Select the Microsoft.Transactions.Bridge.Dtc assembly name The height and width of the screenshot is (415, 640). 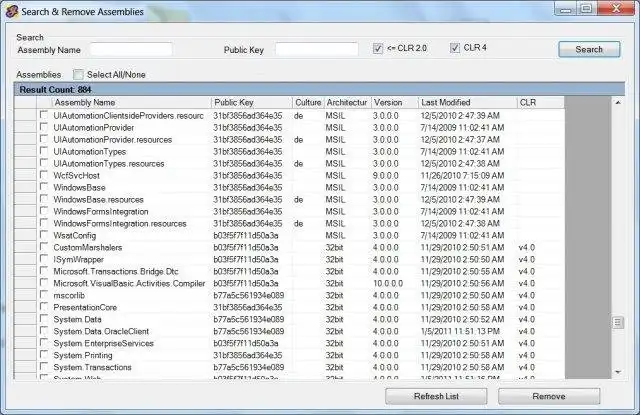[x=116, y=271]
